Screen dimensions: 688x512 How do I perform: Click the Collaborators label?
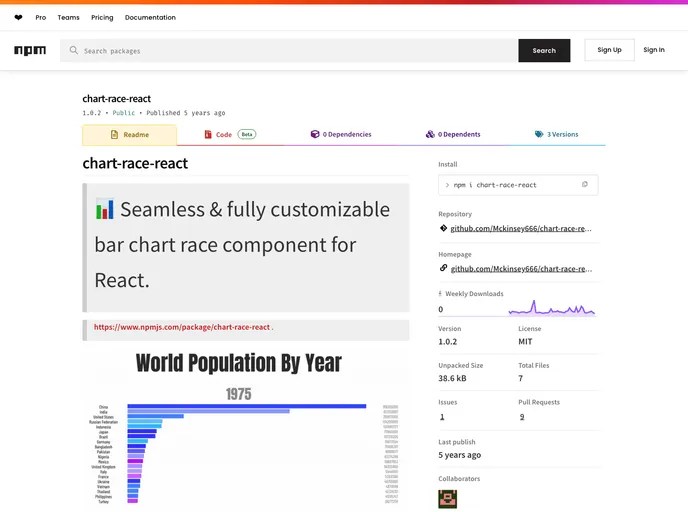tap(459, 479)
